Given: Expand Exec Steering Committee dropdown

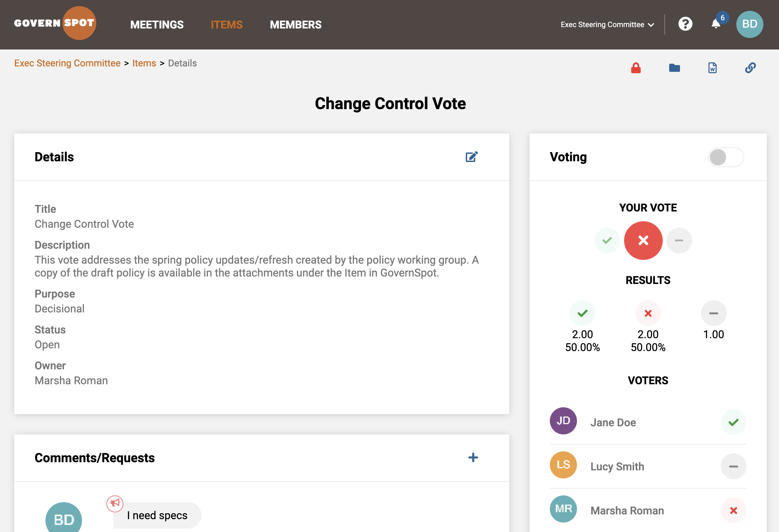Looking at the screenshot, I should point(607,24).
